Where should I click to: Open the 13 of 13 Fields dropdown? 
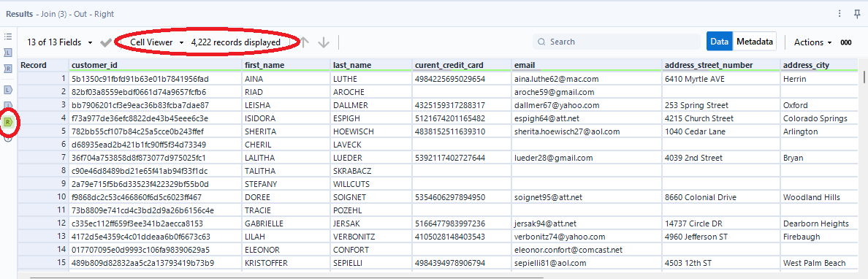click(x=61, y=42)
